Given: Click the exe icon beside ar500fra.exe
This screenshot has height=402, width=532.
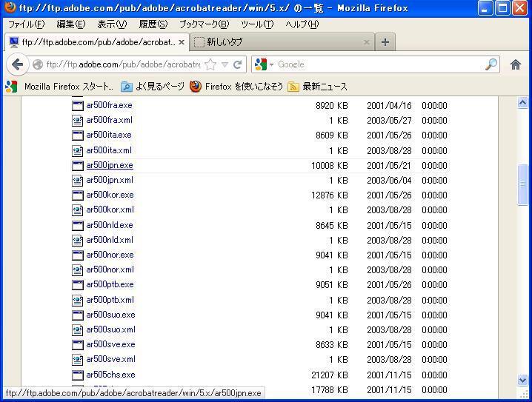Looking at the screenshot, I should [x=78, y=105].
